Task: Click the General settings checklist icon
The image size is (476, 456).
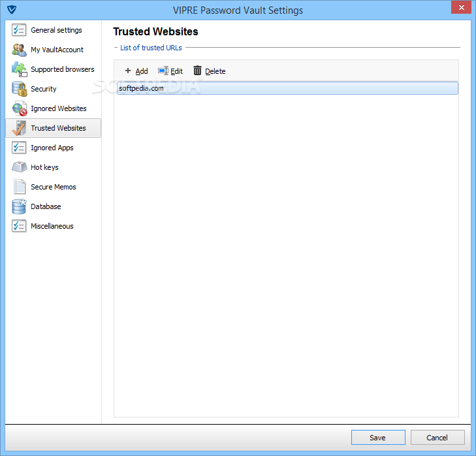Action: (x=19, y=30)
